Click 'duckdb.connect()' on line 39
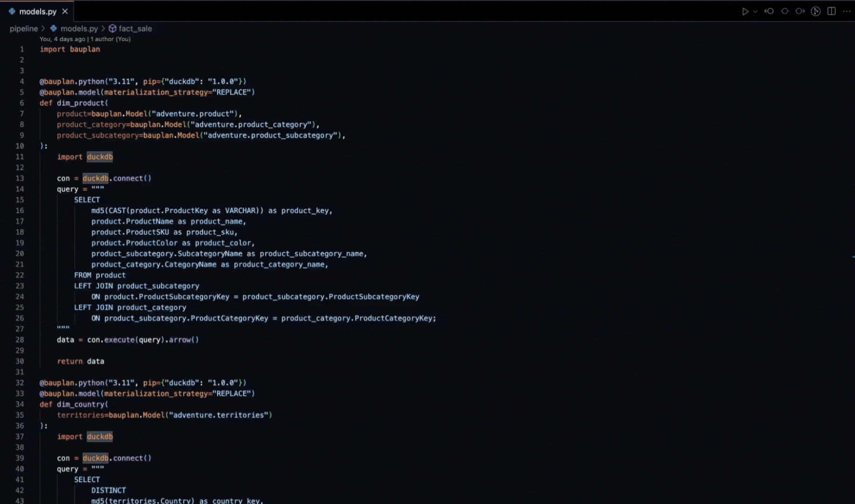The image size is (855, 504). pos(117,458)
